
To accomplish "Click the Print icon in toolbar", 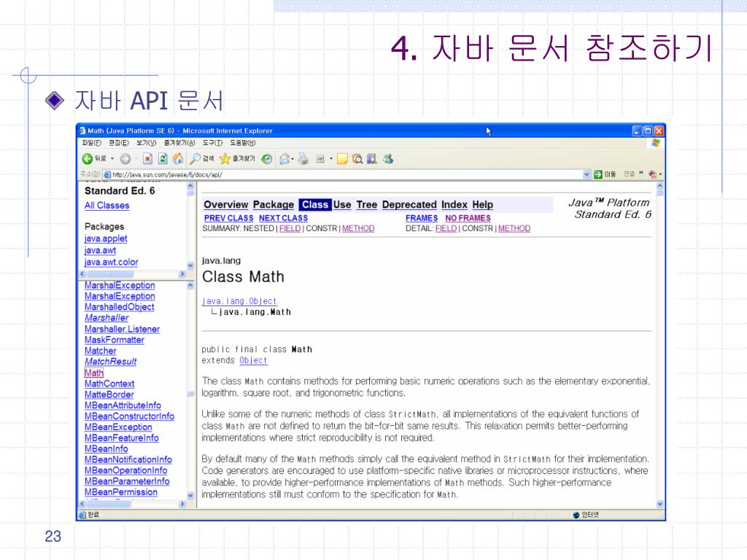I will pyautogui.click(x=302, y=158).
